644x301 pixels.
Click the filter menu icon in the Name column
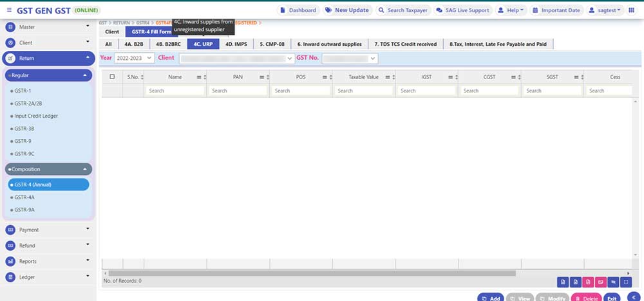(199, 77)
